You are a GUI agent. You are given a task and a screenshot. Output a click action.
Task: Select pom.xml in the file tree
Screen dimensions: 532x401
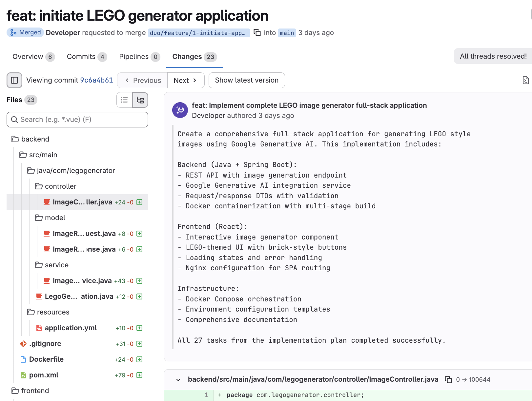click(x=44, y=375)
